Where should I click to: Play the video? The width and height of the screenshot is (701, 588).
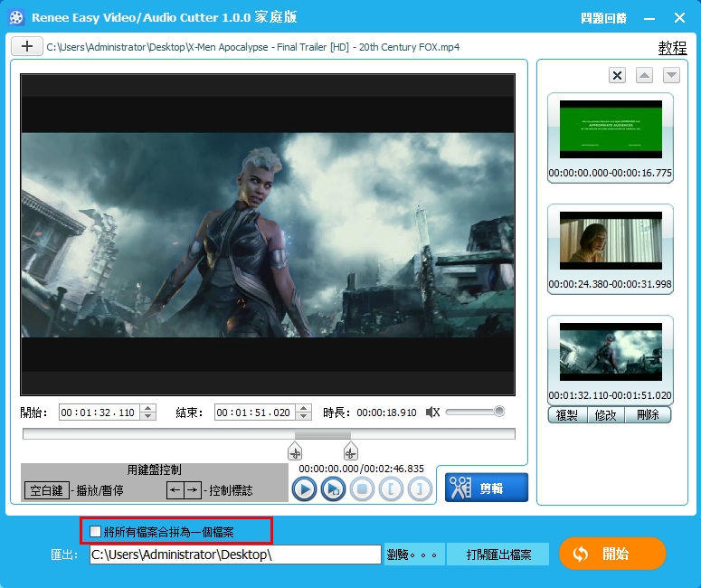(x=304, y=488)
